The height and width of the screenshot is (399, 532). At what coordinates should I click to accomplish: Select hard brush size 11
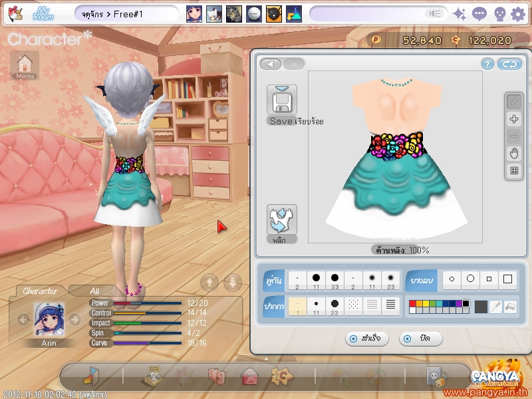pos(316,280)
